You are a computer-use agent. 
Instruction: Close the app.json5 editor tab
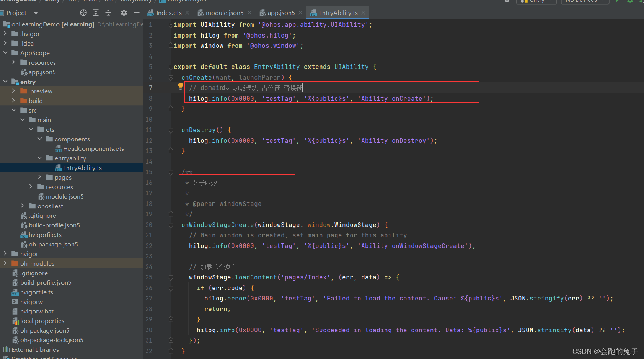[300, 13]
